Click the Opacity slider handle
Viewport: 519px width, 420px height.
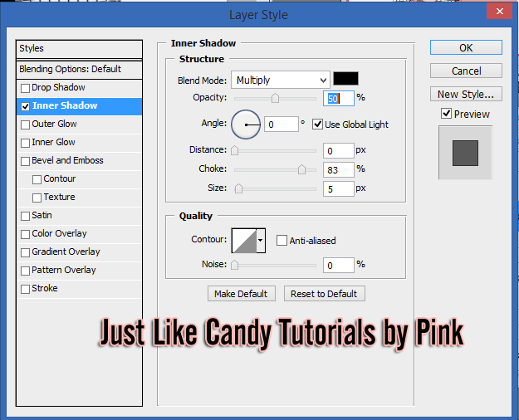click(275, 98)
